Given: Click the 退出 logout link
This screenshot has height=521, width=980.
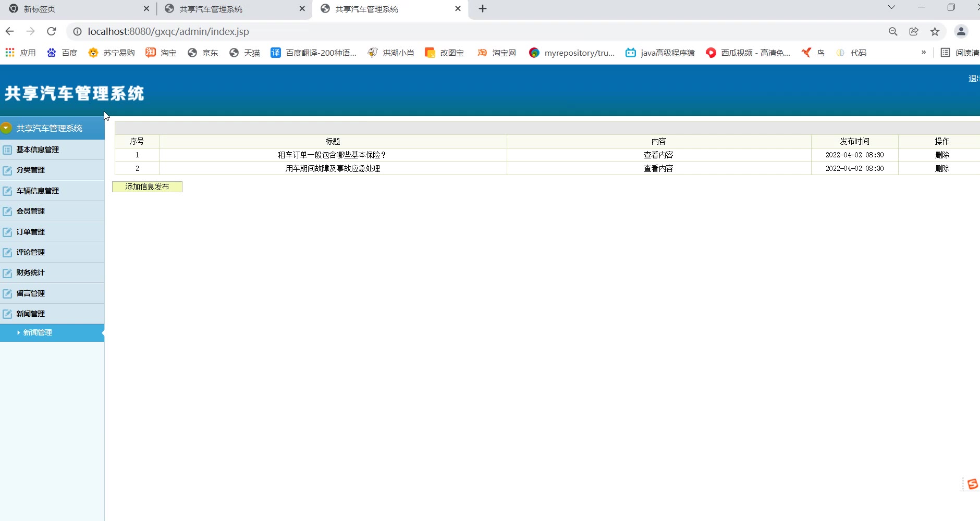Looking at the screenshot, I should pos(974,79).
